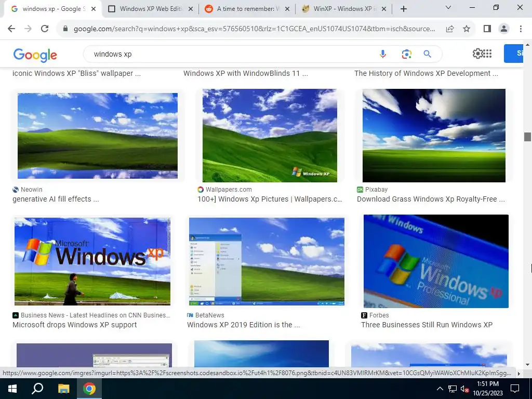Open the Windows notification center
This screenshot has width=532, height=399.
515,389
